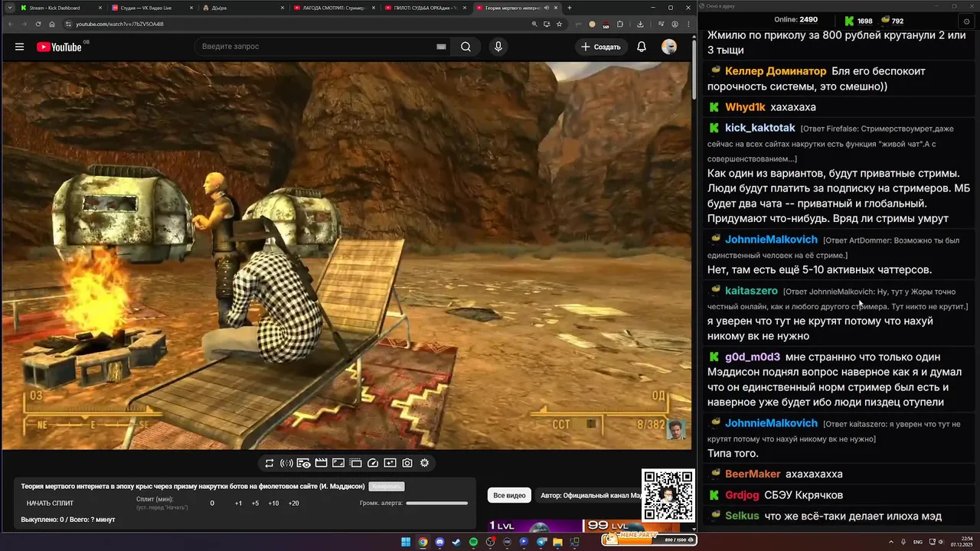Open the playback speed gauge icon
Viewport: 980px width, 551px height.
tap(373, 463)
